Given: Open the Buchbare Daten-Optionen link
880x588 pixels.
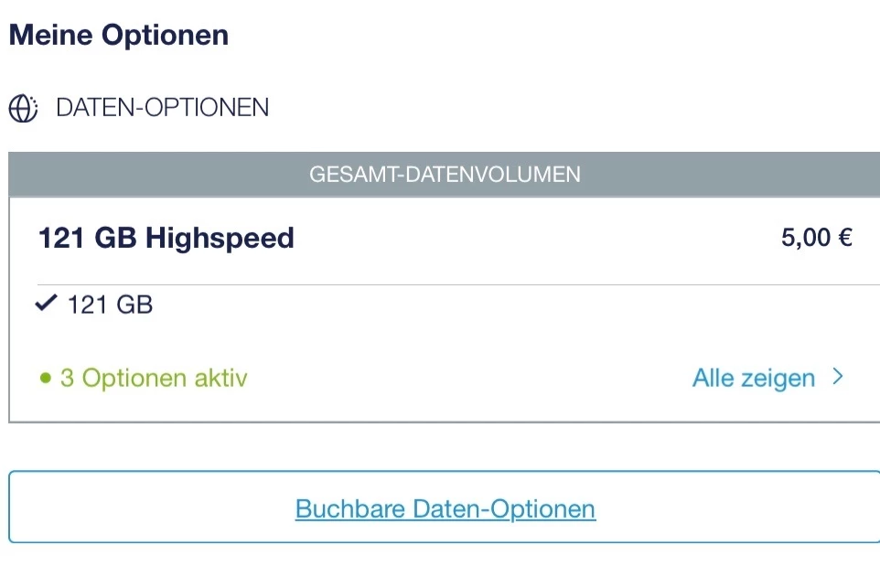Looking at the screenshot, I should point(445,508).
